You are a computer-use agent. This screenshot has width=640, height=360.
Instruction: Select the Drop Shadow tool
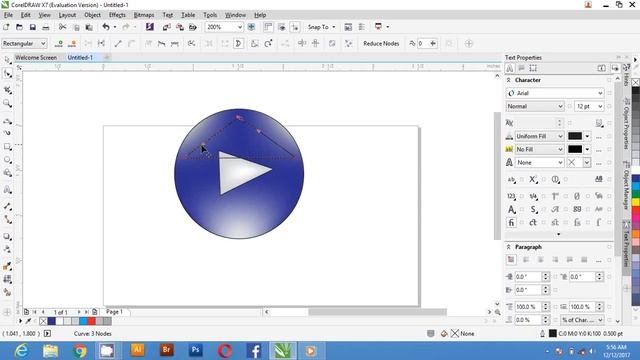[7, 237]
